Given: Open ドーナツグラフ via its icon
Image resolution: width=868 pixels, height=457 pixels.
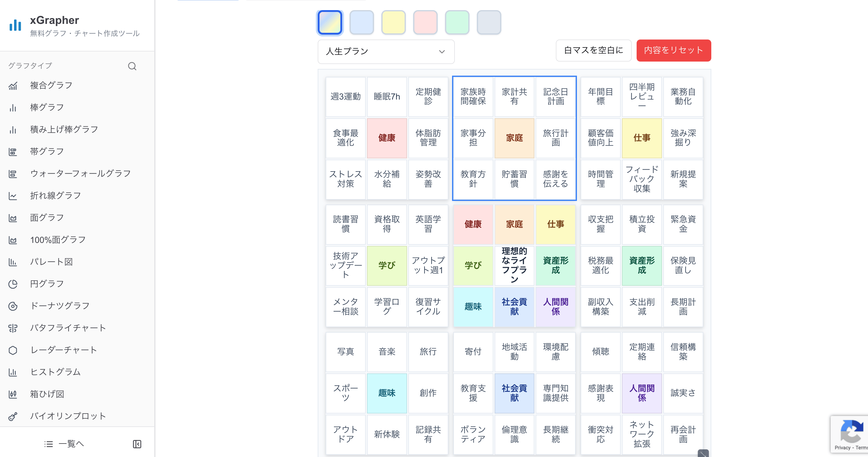Looking at the screenshot, I should click(x=13, y=306).
